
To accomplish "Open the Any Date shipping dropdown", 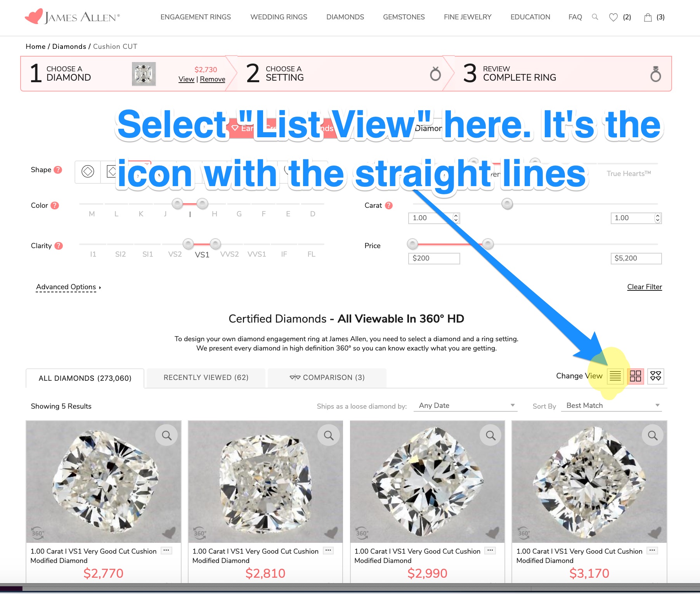I will click(x=466, y=406).
